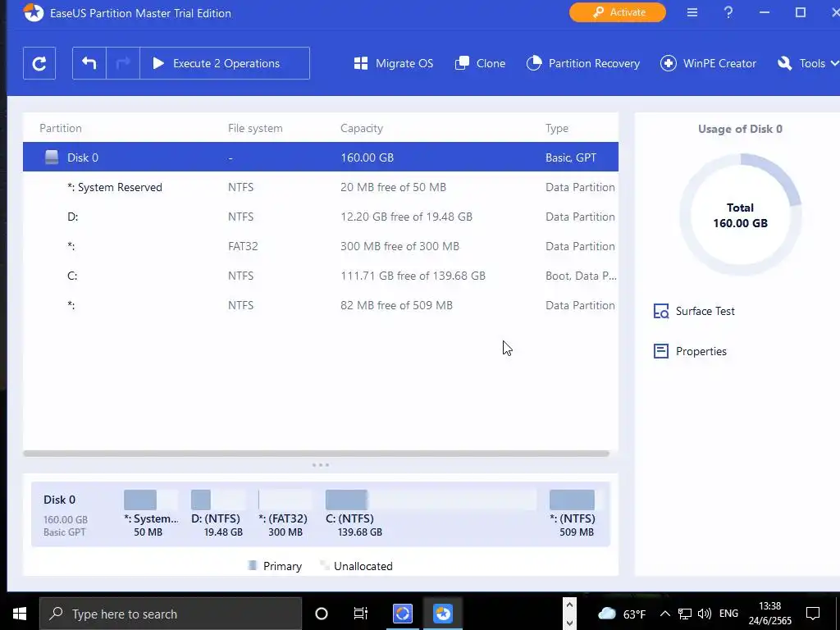Click the EaseUS logo icon in title bar
840x630 pixels.
tap(33, 12)
